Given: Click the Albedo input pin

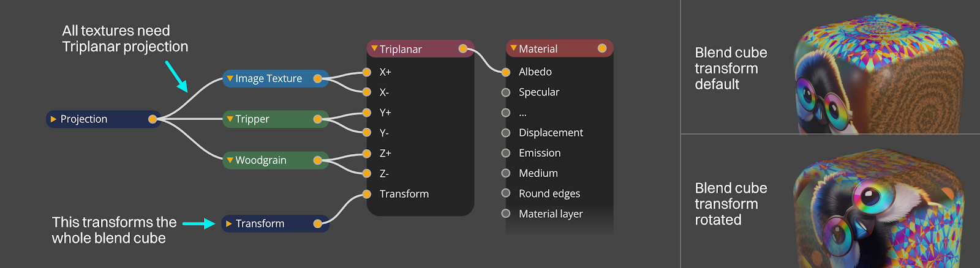Looking at the screenshot, I should 506,72.
